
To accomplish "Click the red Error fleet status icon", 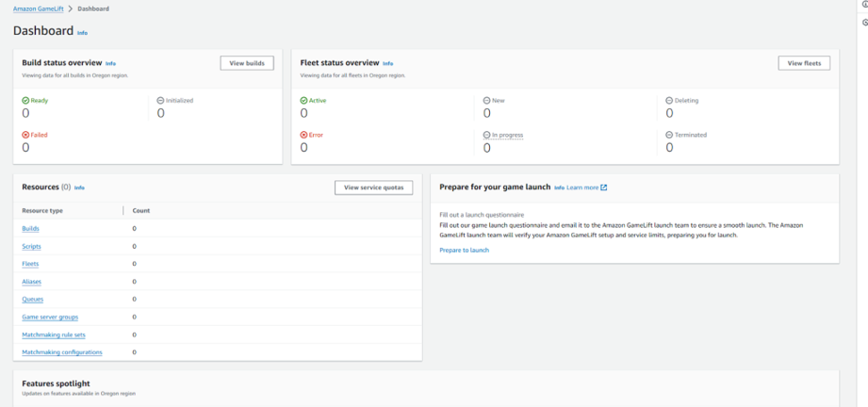I will tap(303, 135).
